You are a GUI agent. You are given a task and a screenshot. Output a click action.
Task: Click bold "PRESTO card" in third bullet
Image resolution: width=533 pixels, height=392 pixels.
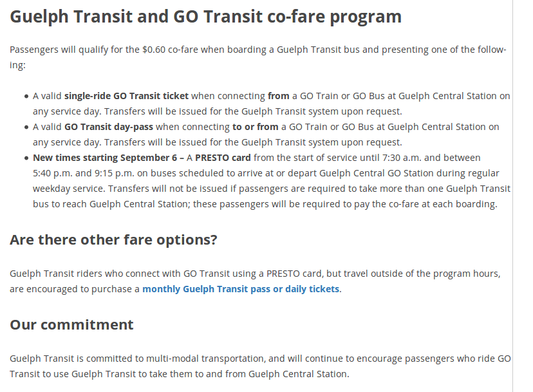pos(223,158)
